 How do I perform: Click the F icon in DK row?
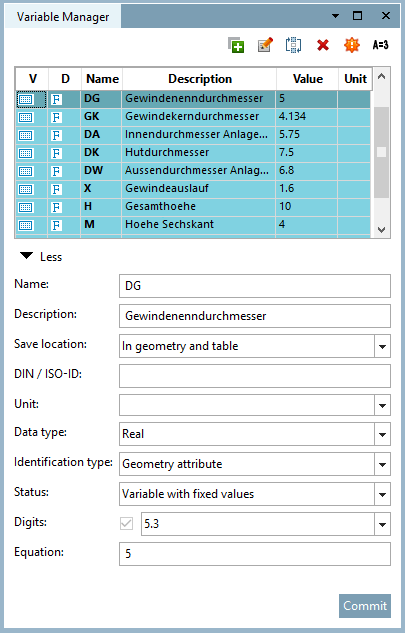point(57,153)
